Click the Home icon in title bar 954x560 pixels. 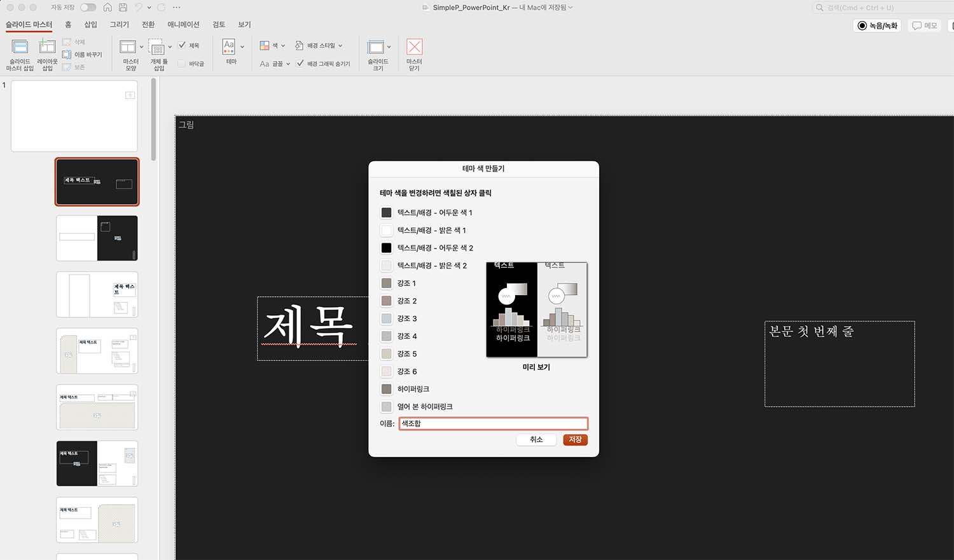pyautogui.click(x=107, y=8)
